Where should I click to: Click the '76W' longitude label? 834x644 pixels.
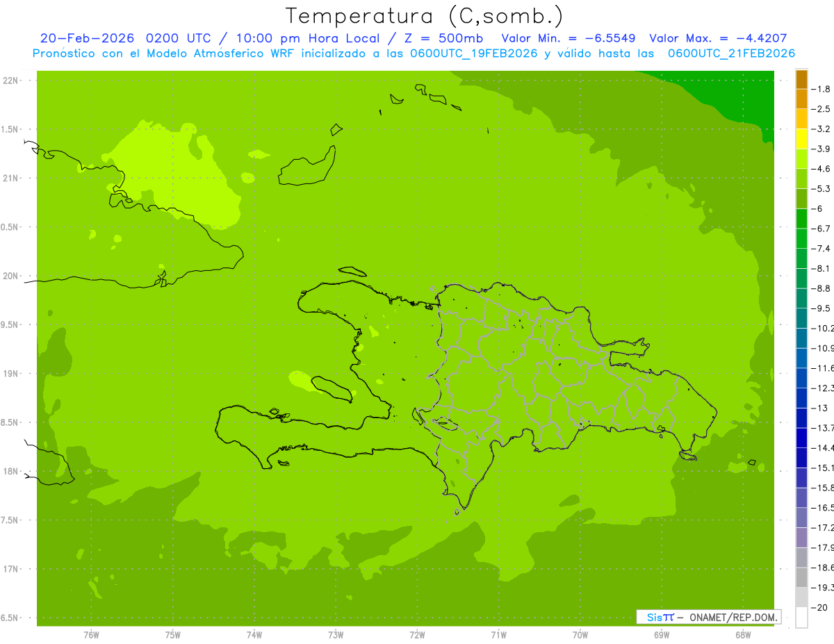(91, 634)
